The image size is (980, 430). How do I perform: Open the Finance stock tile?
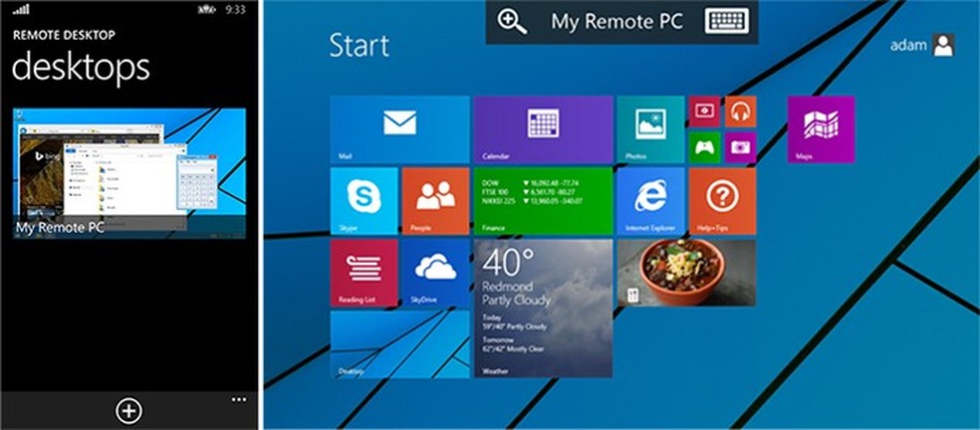pos(543,201)
